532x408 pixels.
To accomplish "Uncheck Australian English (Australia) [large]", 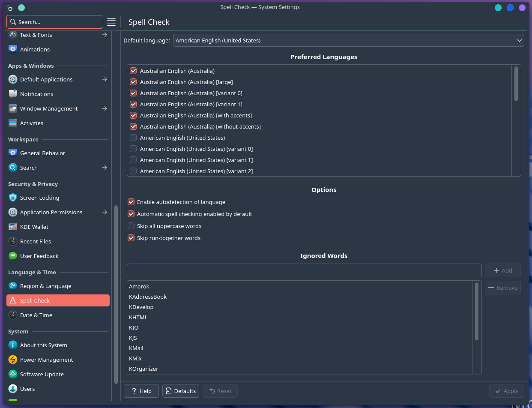I will point(133,82).
